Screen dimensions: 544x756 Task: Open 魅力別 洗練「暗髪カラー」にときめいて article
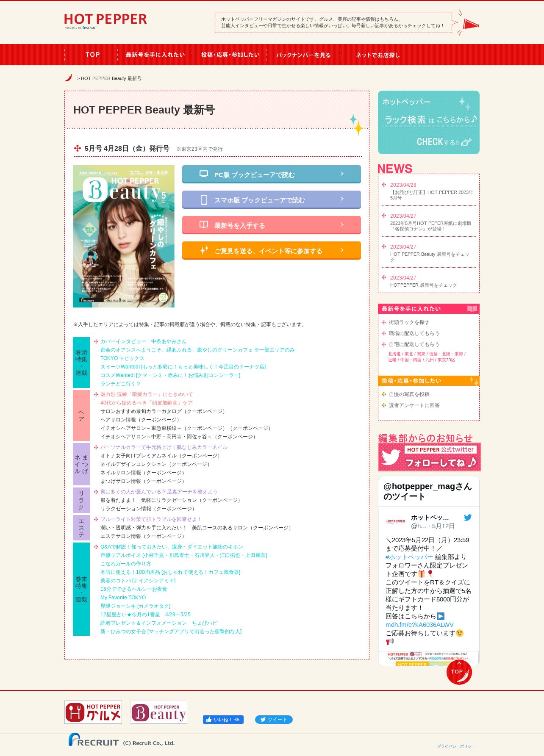point(146,394)
